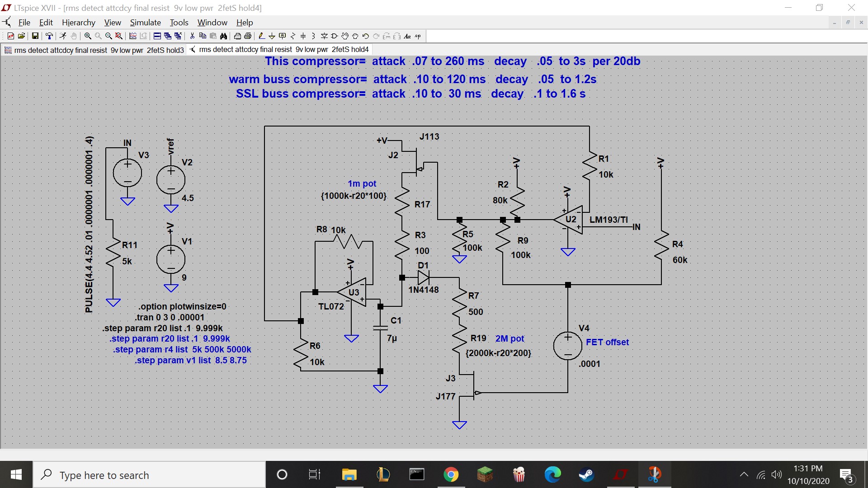This screenshot has height=488, width=868.
Task: Save schematic with the floppy disk icon
Action: pos(35,36)
